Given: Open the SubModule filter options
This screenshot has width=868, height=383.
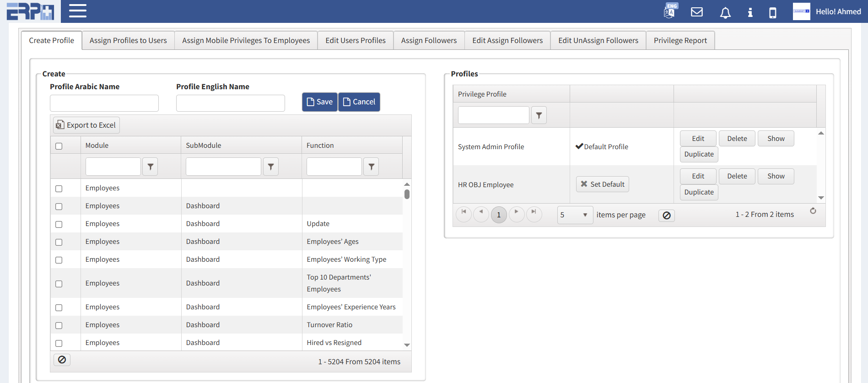Looking at the screenshot, I should coord(270,167).
